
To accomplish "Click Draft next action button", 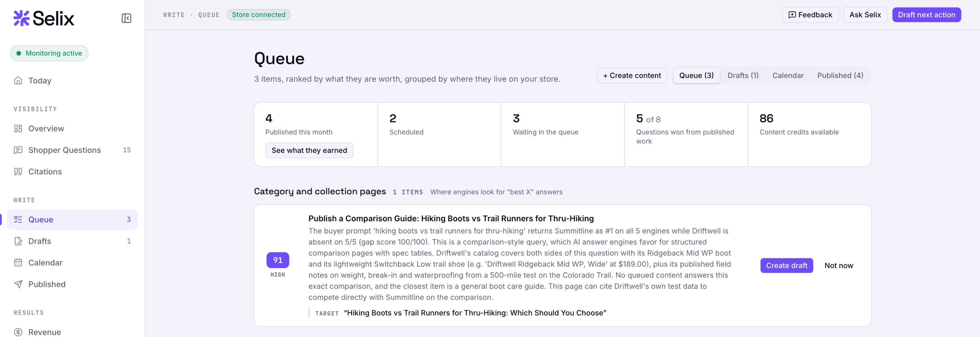I will [x=926, y=15].
